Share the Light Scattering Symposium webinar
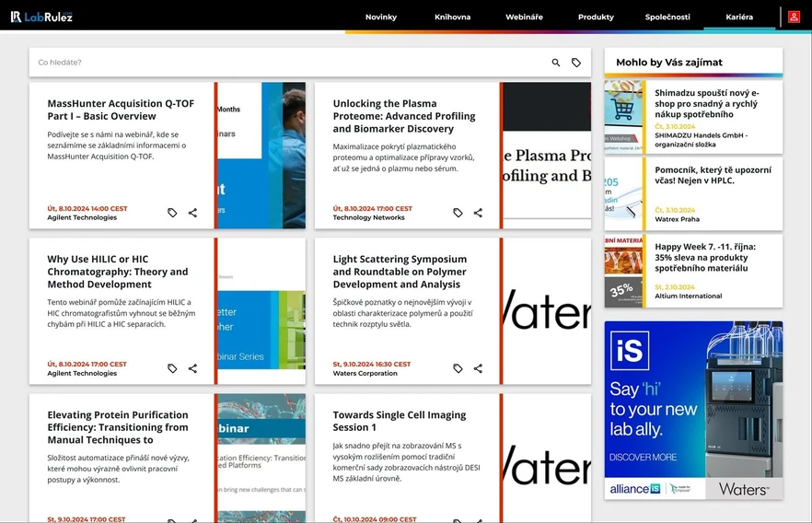 (478, 368)
